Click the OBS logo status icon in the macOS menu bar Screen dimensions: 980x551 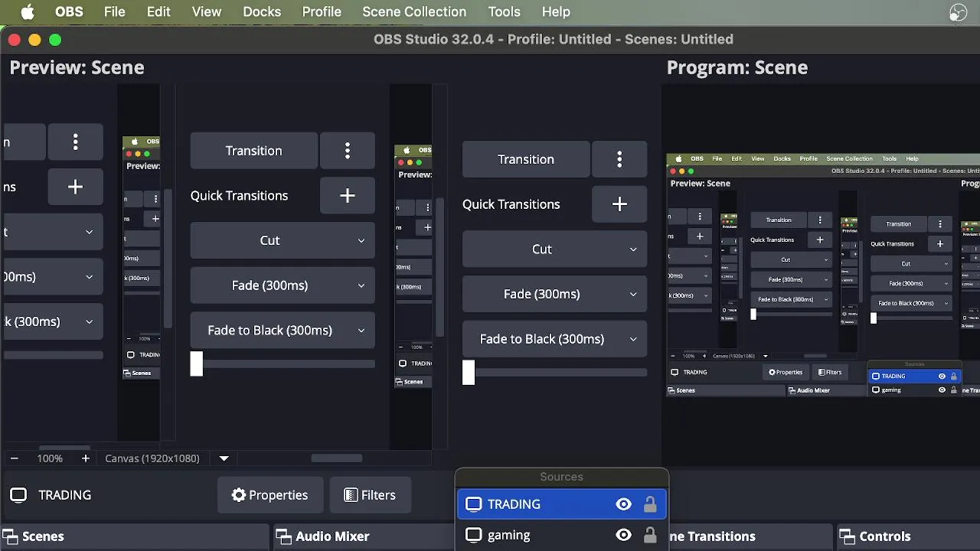958,12
